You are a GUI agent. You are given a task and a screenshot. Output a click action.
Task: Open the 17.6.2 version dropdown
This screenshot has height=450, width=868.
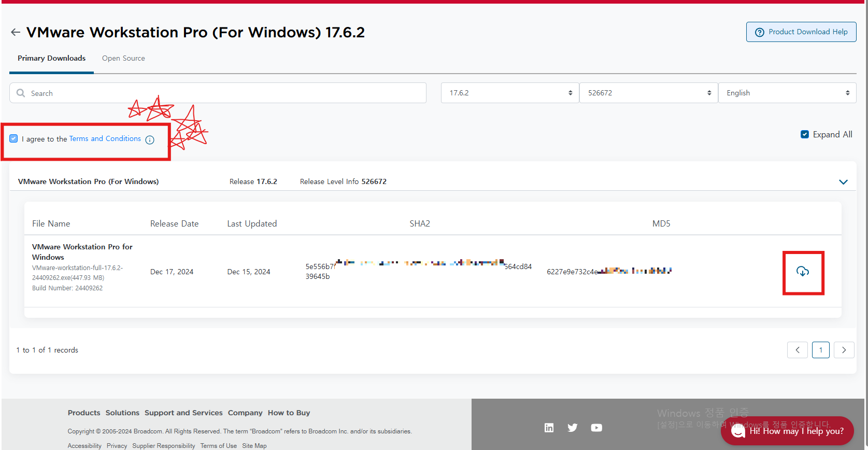point(510,93)
